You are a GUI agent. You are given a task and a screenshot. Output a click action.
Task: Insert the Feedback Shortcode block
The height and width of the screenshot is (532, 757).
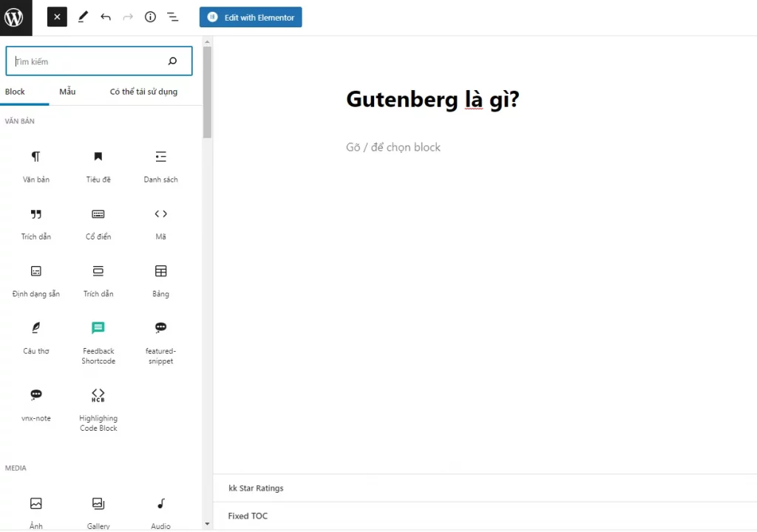[98, 341]
